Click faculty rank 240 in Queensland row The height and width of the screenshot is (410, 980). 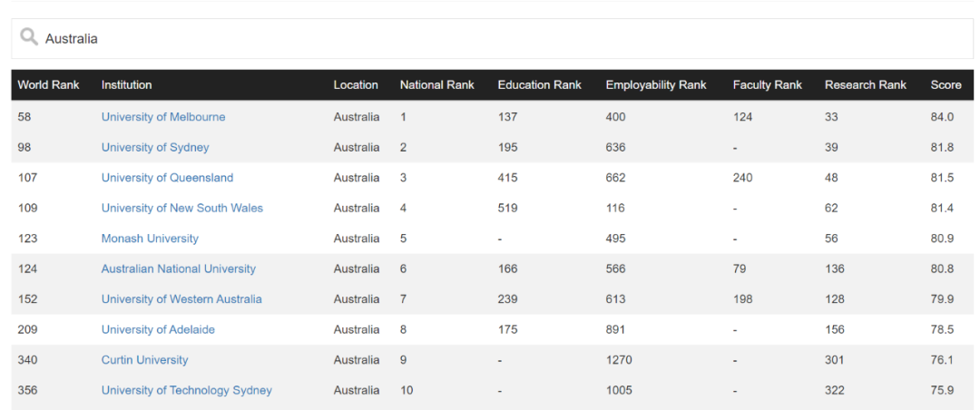[x=742, y=178]
